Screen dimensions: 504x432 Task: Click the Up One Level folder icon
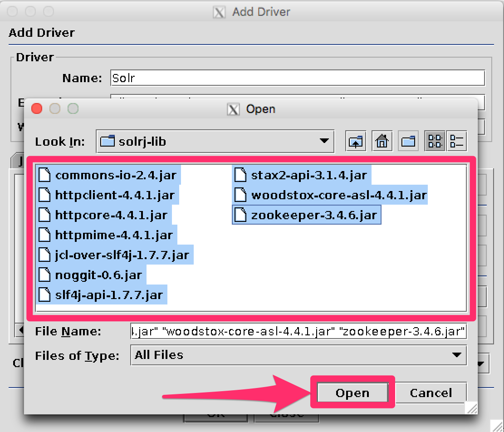point(356,142)
